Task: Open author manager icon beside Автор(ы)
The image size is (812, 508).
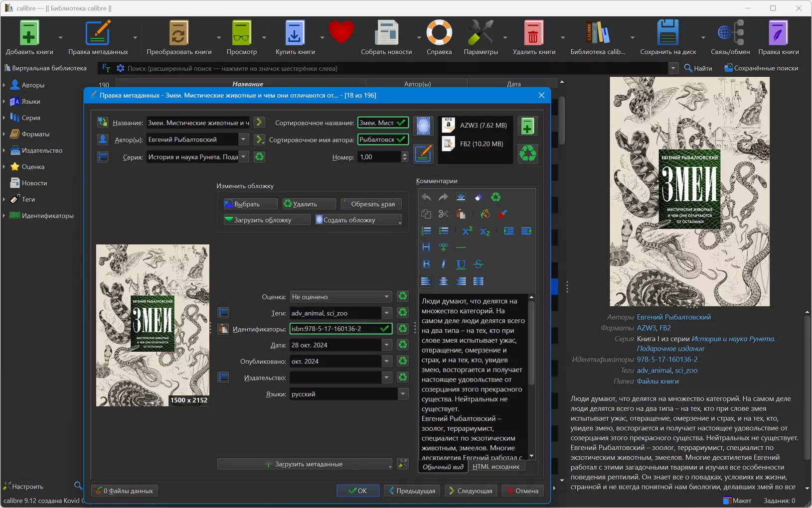Action: click(103, 139)
